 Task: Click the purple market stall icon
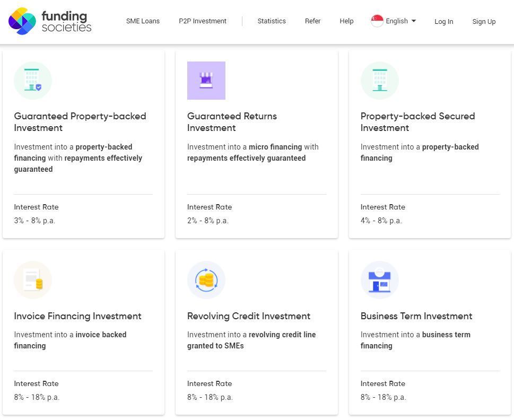click(x=206, y=81)
